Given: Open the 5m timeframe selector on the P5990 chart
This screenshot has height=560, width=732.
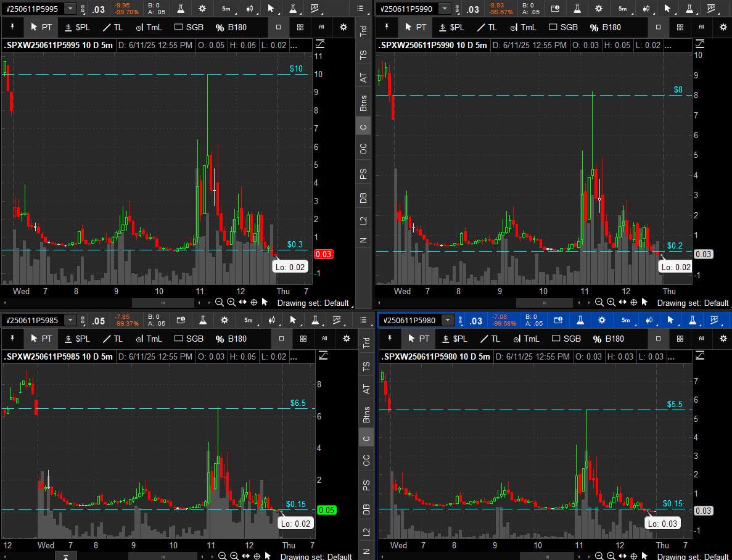Looking at the screenshot, I should pyautogui.click(x=623, y=9).
